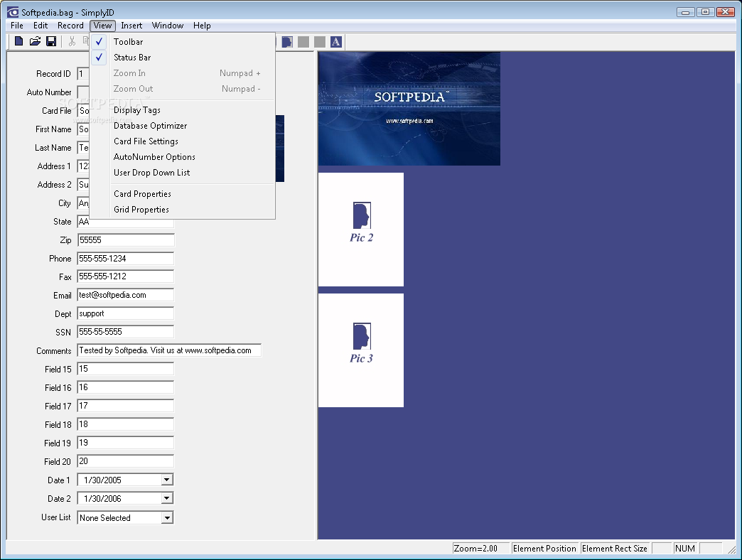Click the Save floppy disk icon
The width and height of the screenshot is (742, 560).
(x=51, y=42)
